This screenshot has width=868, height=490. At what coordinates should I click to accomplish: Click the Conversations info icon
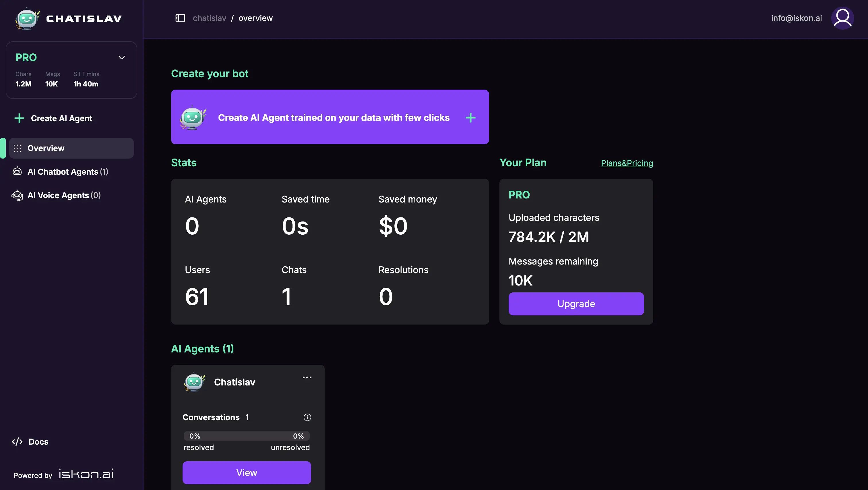(307, 418)
